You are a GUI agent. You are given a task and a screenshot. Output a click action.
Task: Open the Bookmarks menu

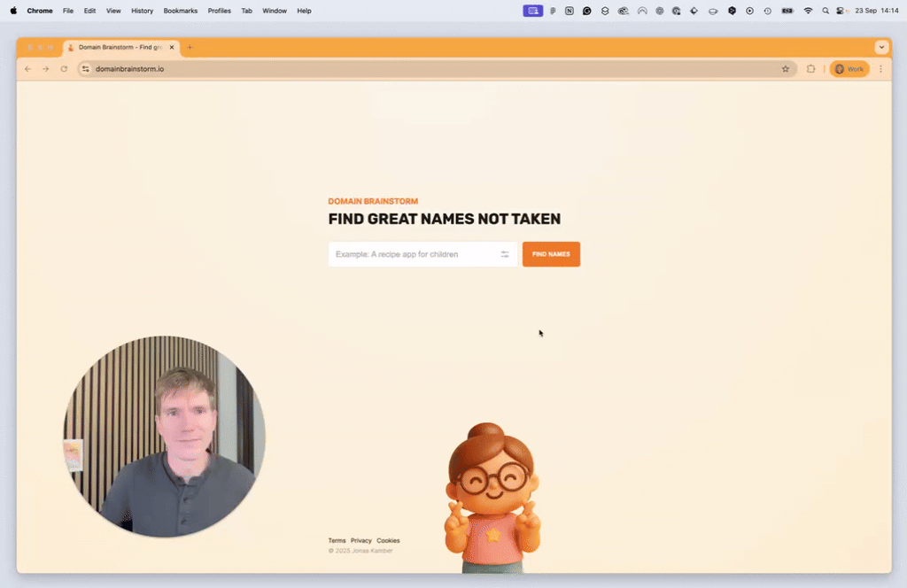tap(181, 11)
